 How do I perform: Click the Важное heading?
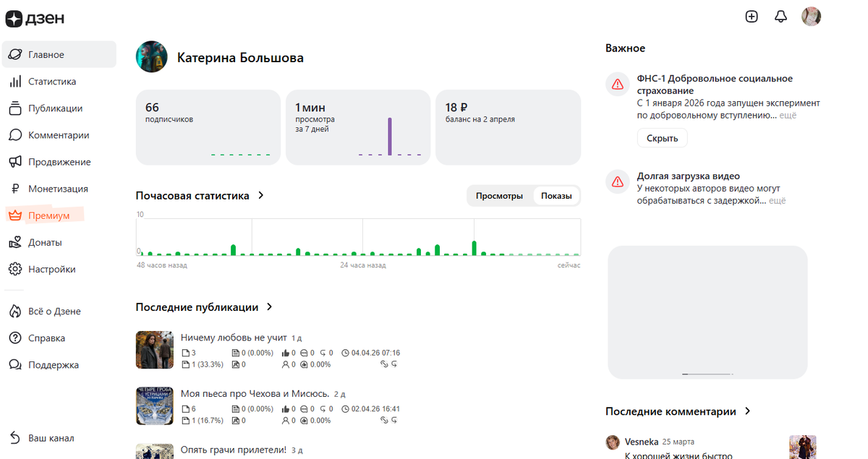click(x=625, y=48)
